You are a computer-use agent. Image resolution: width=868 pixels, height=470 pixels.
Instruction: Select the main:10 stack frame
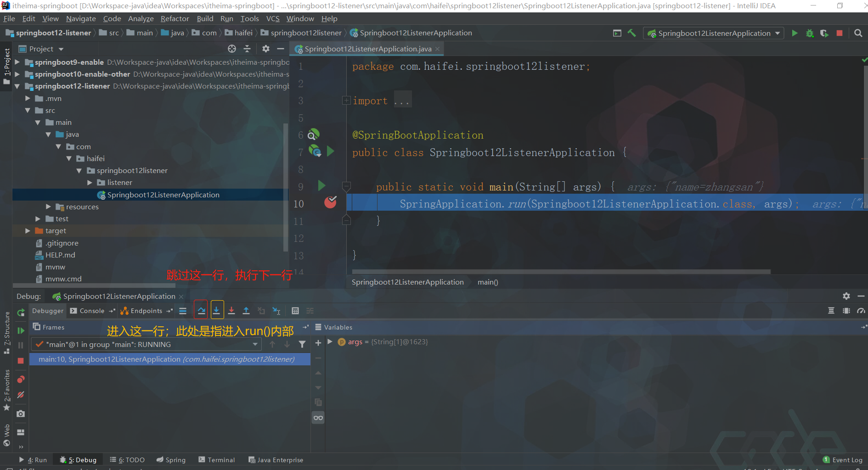point(170,359)
